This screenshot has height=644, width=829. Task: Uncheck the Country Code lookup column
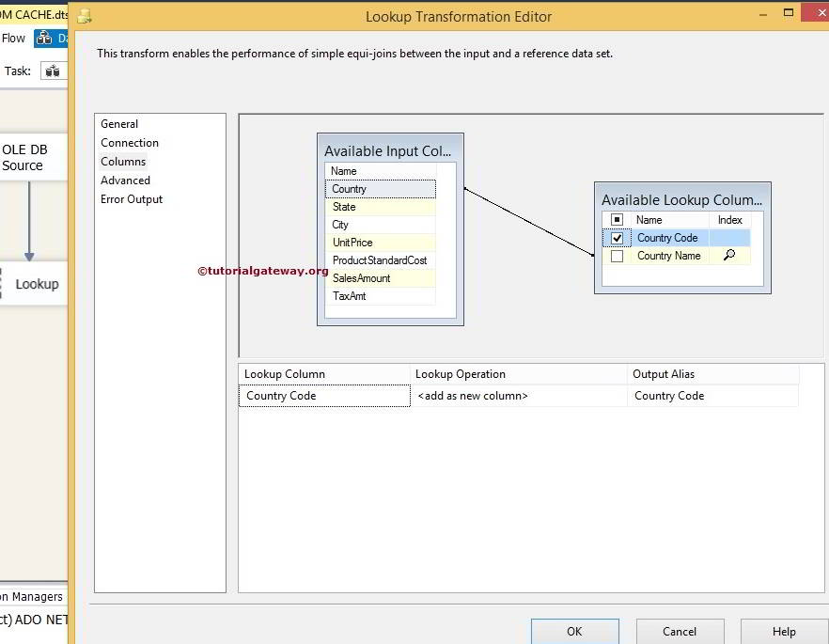[617, 237]
